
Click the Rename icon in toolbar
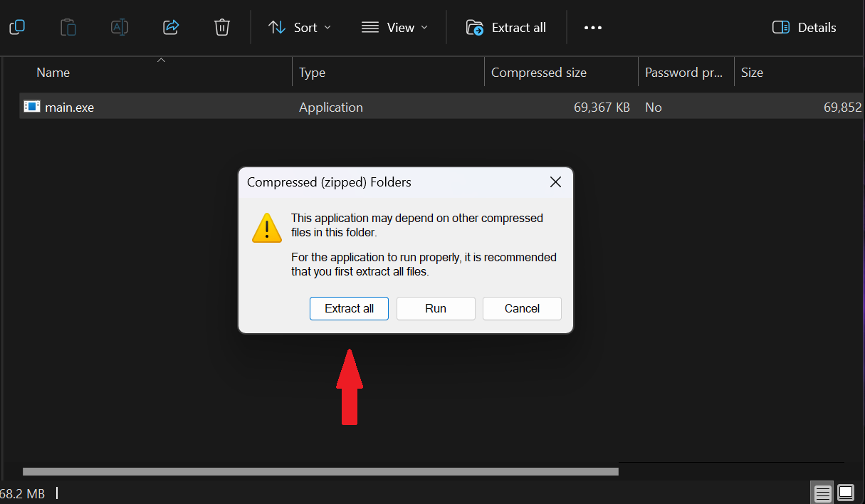[x=120, y=28]
